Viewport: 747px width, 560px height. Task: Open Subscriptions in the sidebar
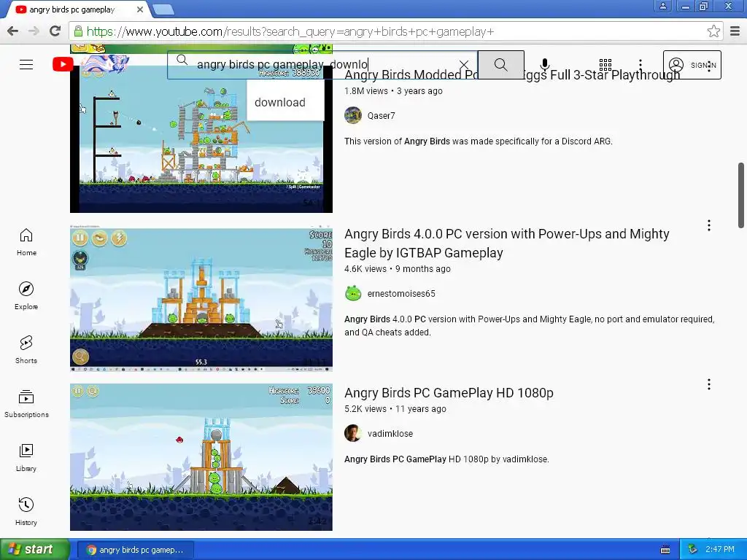point(26,404)
